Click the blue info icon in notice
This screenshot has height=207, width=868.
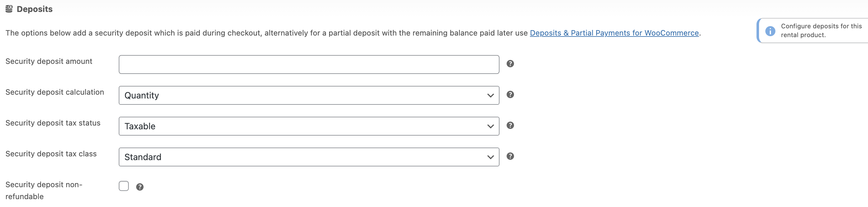click(770, 31)
